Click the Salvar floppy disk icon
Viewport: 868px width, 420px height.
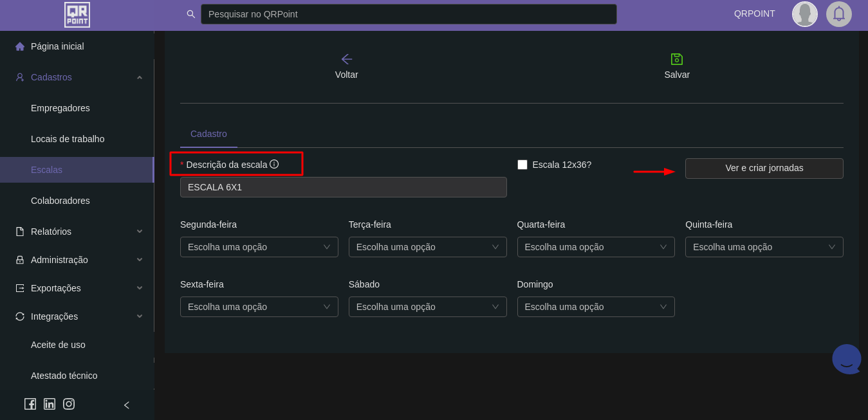(676, 59)
